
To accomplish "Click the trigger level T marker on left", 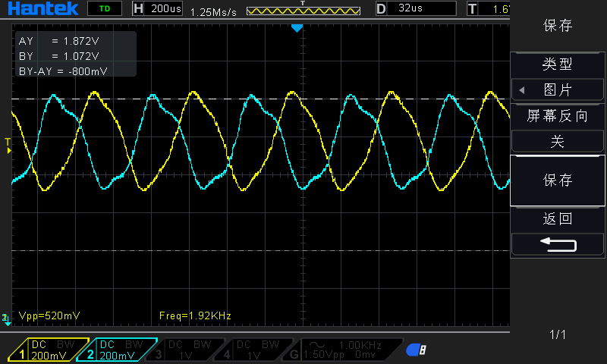I will 8,144.
